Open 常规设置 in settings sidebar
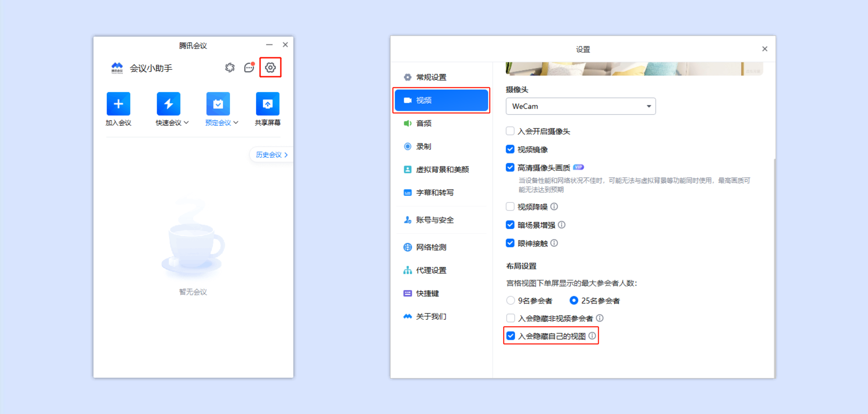This screenshot has height=414, width=868. pos(441,77)
